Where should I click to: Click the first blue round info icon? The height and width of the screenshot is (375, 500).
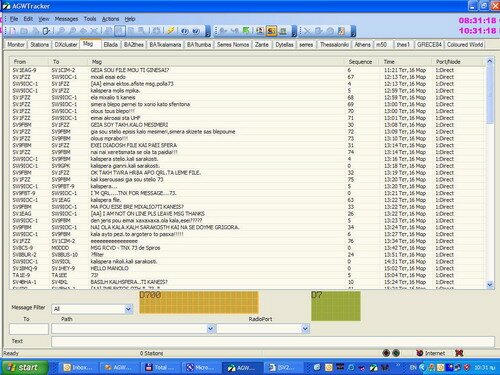(185, 31)
